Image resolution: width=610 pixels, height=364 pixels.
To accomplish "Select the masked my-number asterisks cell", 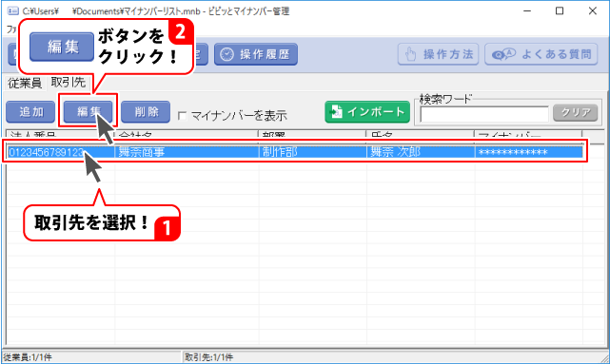I will [x=529, y=152].
